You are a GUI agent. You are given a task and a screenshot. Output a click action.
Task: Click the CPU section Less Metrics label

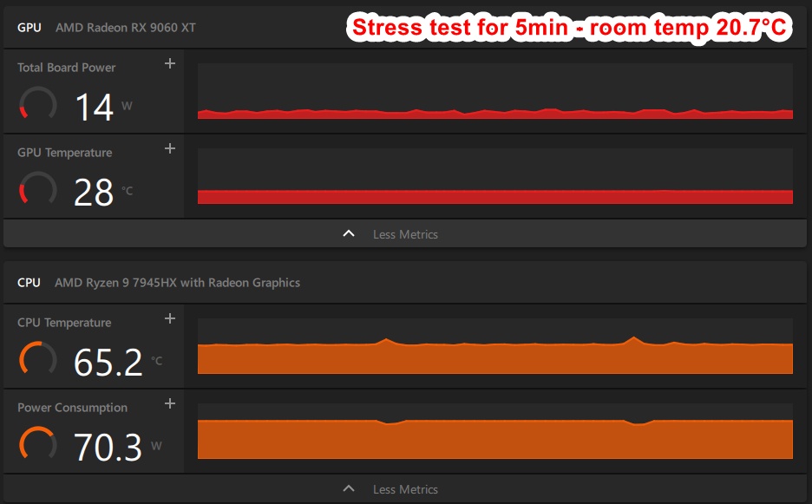click(405, 489)
